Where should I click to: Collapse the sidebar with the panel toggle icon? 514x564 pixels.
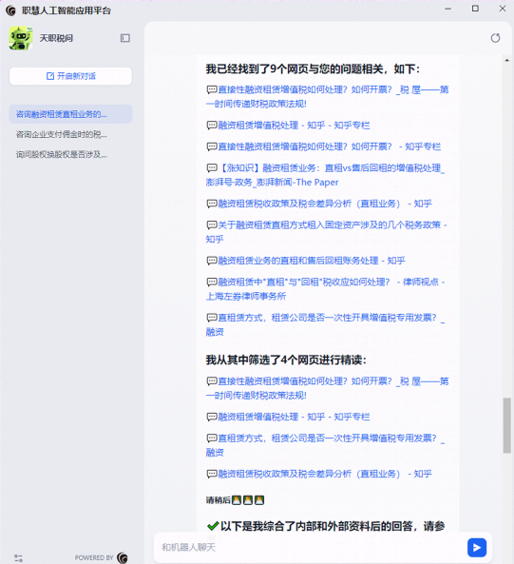(x=125, y=38)
